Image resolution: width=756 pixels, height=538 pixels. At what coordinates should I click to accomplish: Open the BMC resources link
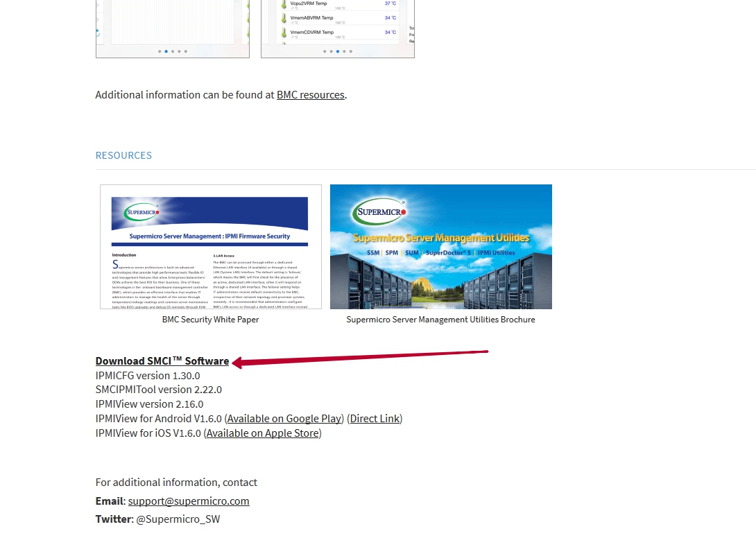pos(311,95)
